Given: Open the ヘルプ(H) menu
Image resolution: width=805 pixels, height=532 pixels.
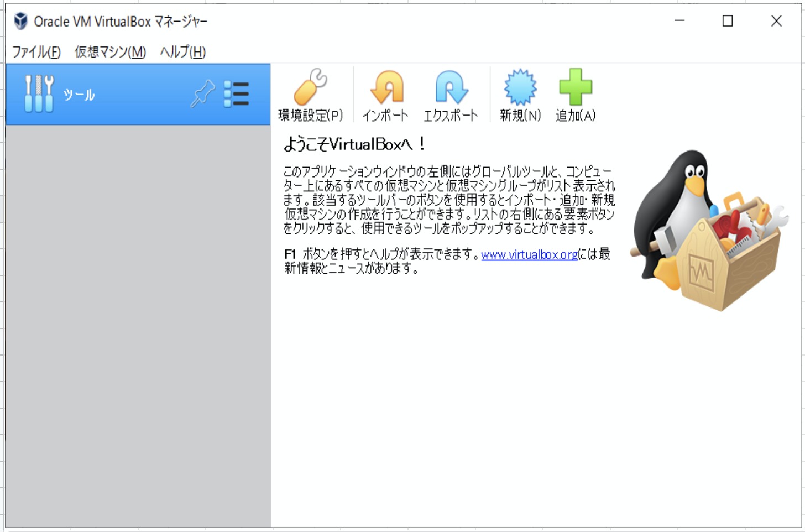Looking at the screenshot, I should tap(183, 52).
